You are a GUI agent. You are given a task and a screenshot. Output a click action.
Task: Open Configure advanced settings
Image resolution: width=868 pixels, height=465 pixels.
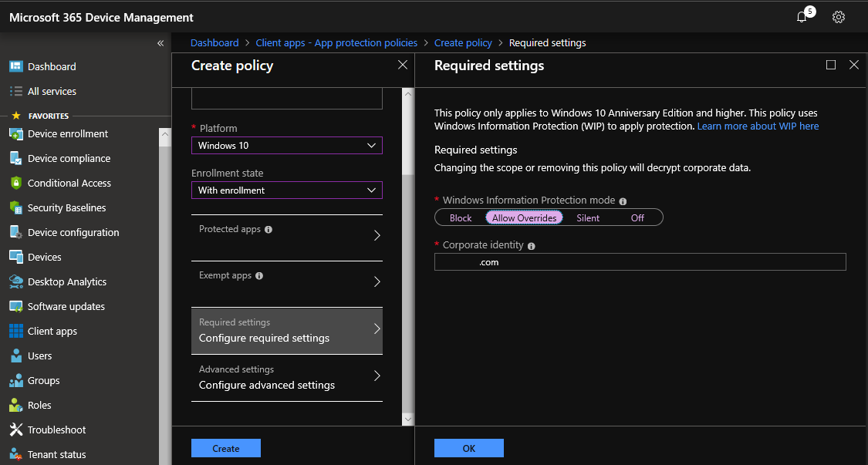(287, 378)
